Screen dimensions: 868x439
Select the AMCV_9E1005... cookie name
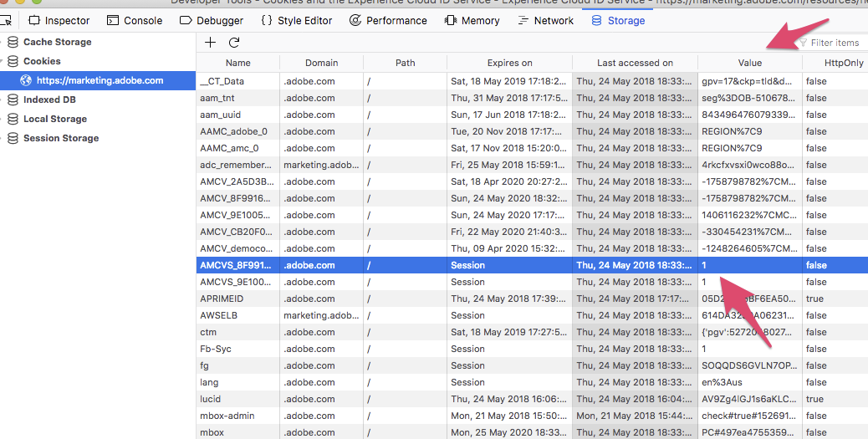235,216
